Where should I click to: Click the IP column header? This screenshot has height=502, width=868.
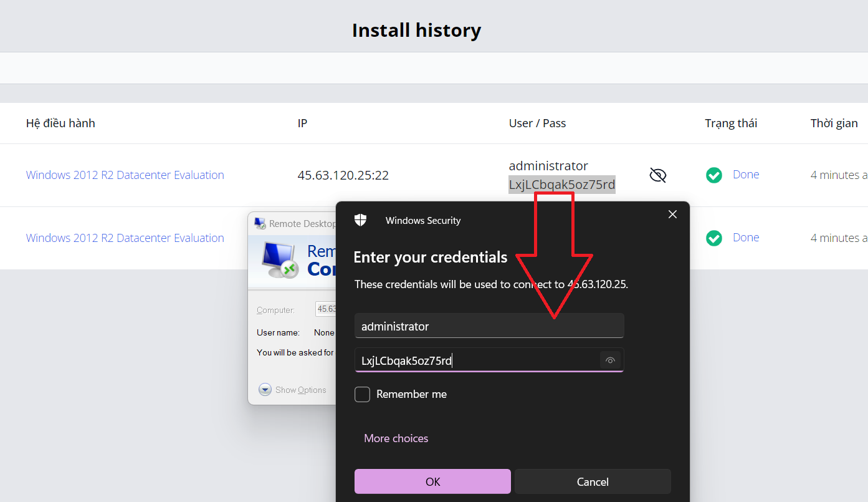coord(302,123)
